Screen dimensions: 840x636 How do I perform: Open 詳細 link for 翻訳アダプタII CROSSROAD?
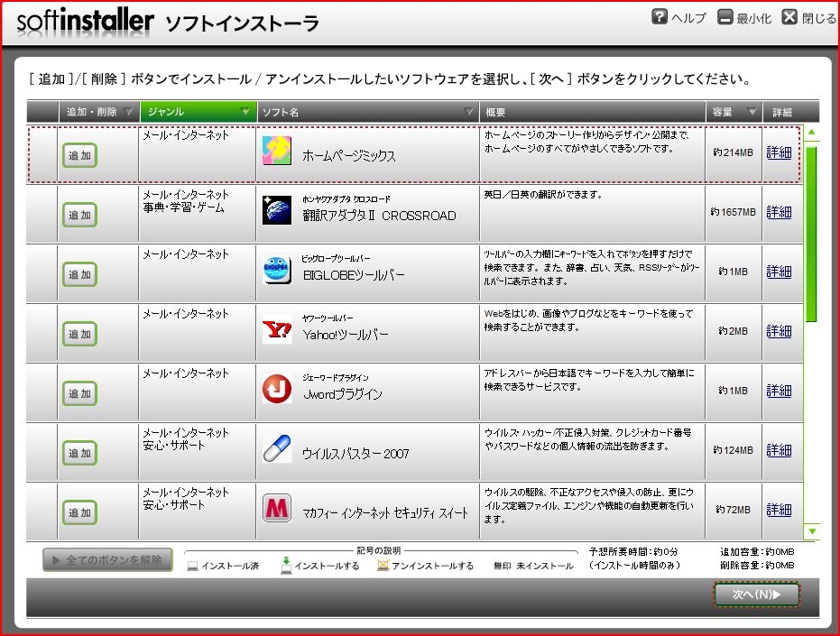coord(779,212)
